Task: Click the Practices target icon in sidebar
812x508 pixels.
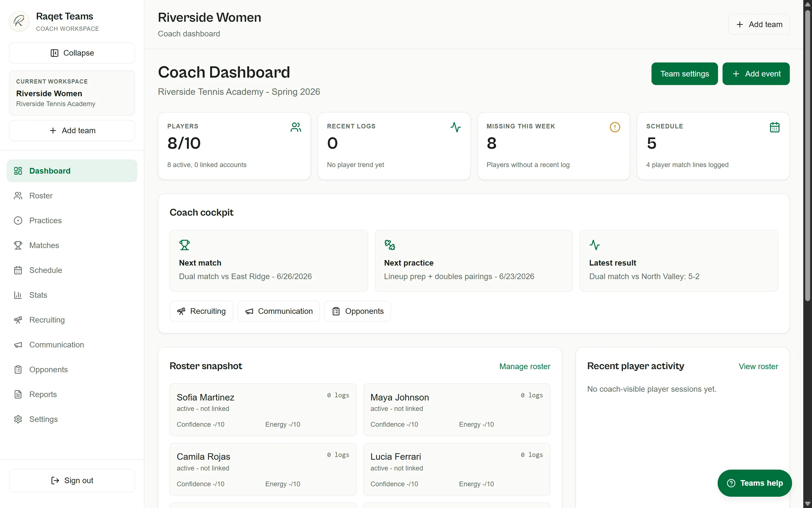Action: 18,220
